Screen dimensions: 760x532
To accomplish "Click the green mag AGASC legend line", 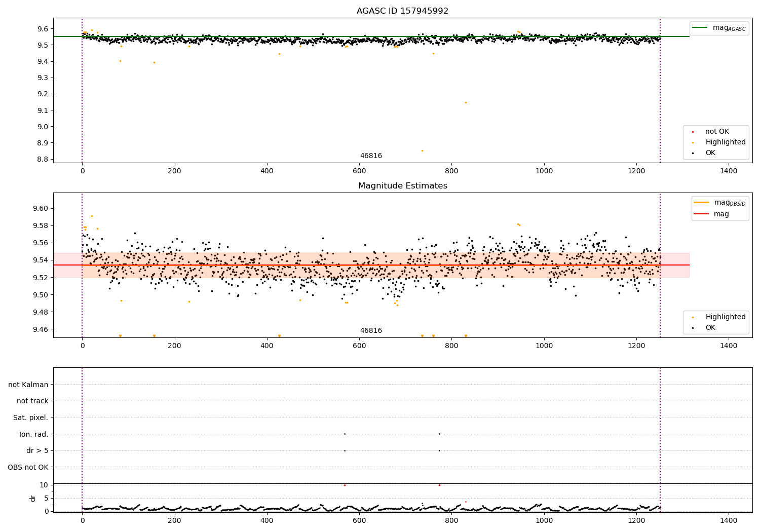I will tap(700, 28).
